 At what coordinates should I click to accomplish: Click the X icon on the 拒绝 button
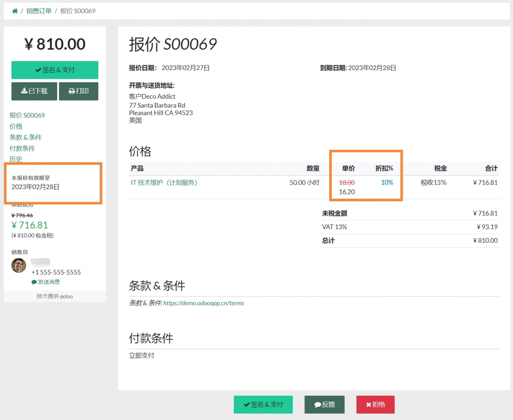[x=368, y=405]
